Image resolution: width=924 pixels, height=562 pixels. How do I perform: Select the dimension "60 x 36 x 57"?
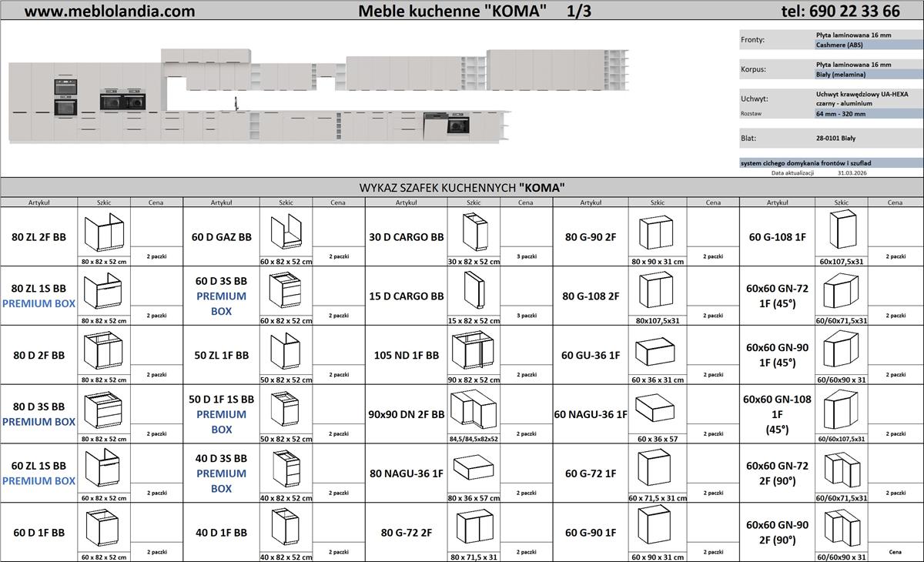point(657,439)
